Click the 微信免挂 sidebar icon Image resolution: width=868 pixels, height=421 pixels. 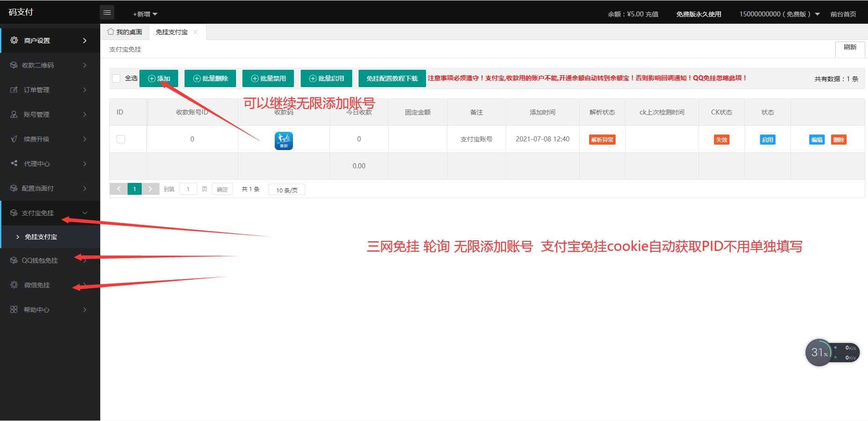coord(14,285)
